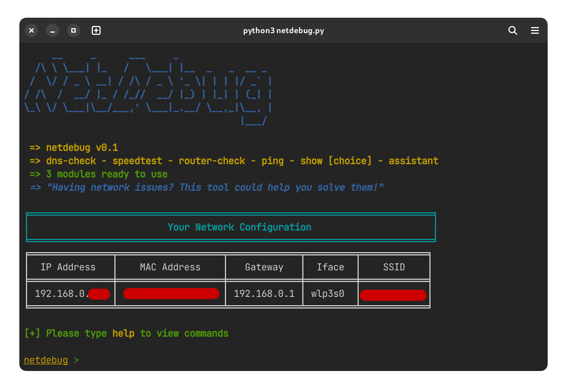
Task: Click the 192.168.0.1 gateway value
Action: [264, 294]
